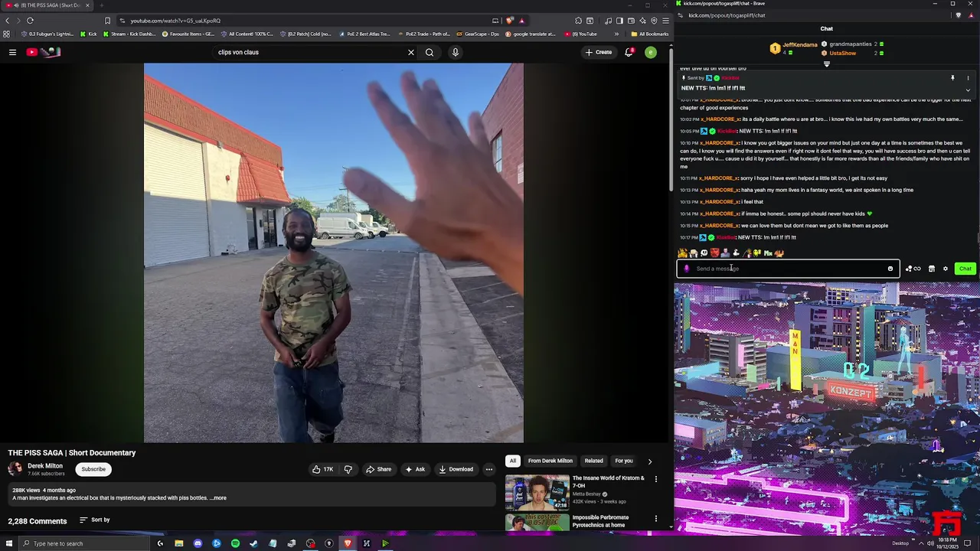This screenshot has width=980, height=551.
Task: Click the YouTube address bar URL
Action: [175, 21]
